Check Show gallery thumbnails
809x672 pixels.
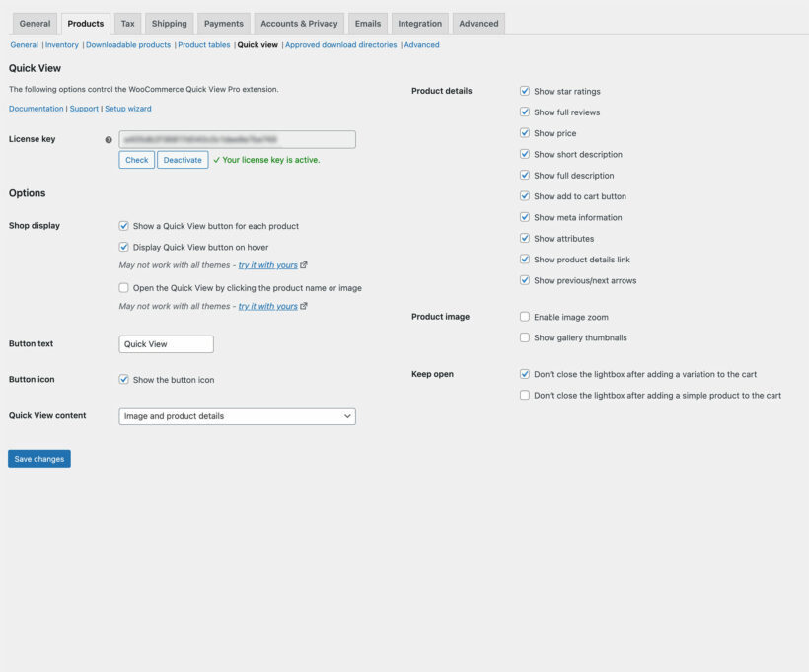coord(524,337)
